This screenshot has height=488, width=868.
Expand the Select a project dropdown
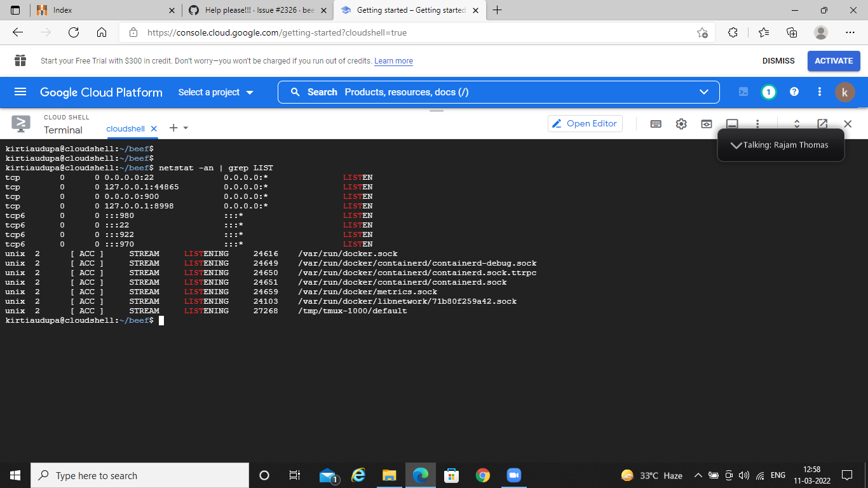(x=215, y=91)
